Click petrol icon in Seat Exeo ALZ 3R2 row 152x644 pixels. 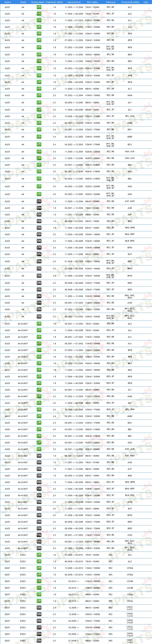click(39, 555)
